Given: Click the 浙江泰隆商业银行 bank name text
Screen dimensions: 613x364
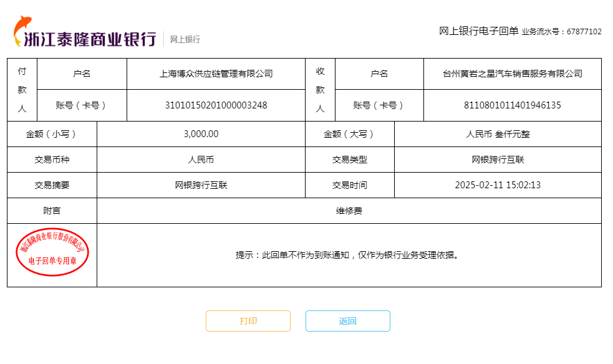Looking at the screenshot, I should coord(90,39).
